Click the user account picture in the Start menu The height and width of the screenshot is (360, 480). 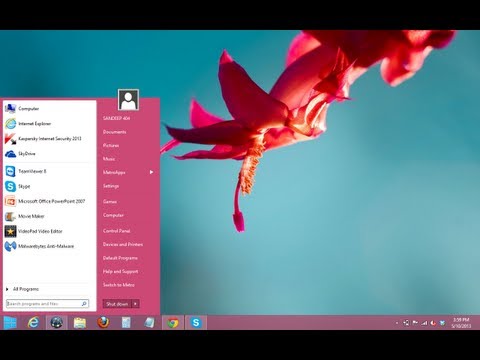[128, 100]
